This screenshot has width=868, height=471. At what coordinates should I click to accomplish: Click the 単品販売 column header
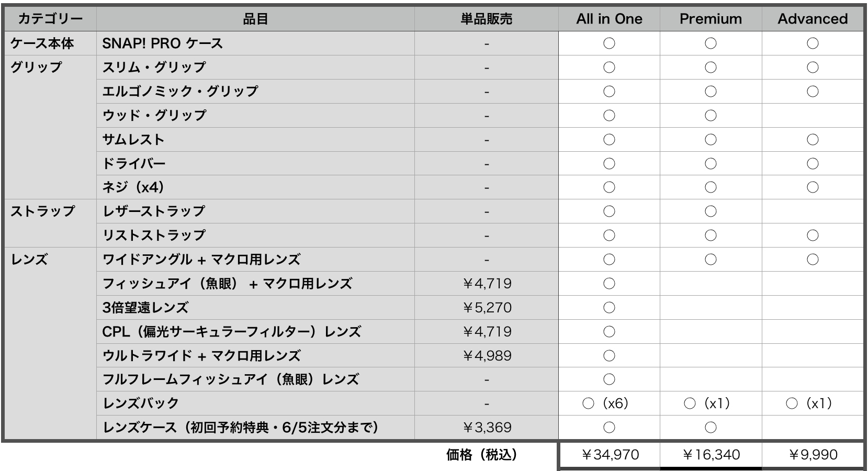point(487,19)
